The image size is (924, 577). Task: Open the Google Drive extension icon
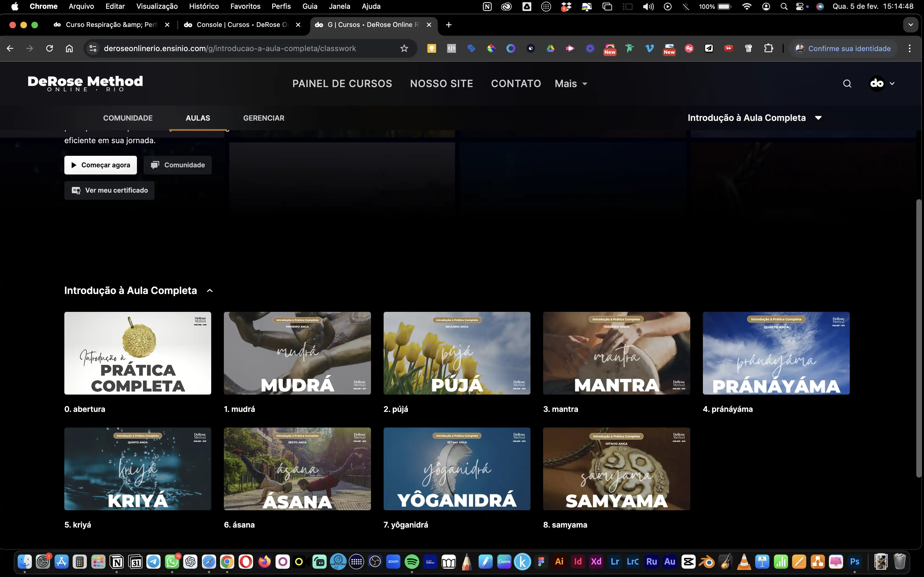[550, 48]
